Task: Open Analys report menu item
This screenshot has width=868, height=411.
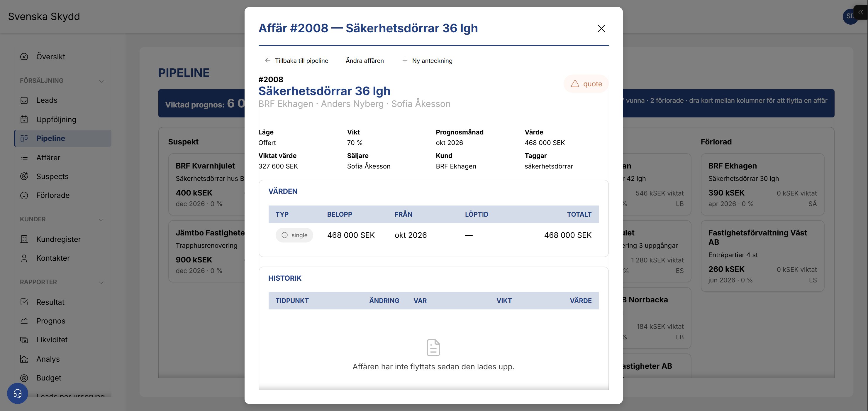Action: (63, 359)
